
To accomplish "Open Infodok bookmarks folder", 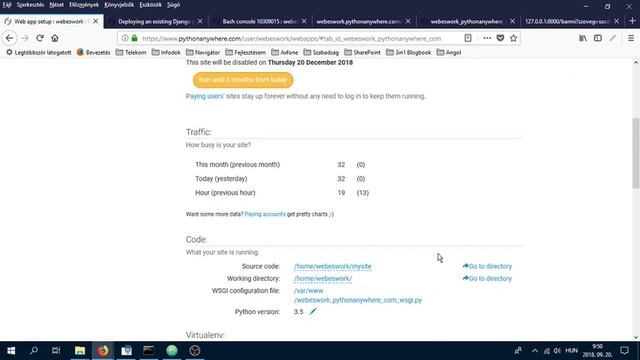I will point(166,52).
